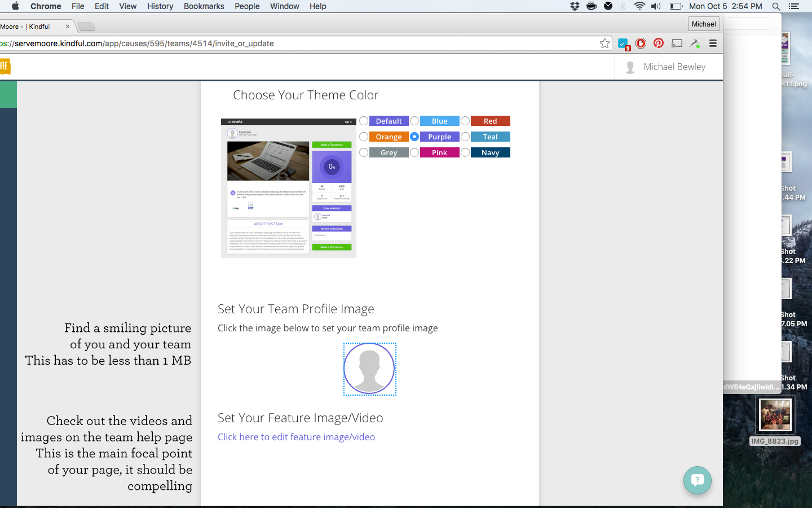Click the Pinterest extension icon
This screenshot has height=508, width=812.
[659, 43]
